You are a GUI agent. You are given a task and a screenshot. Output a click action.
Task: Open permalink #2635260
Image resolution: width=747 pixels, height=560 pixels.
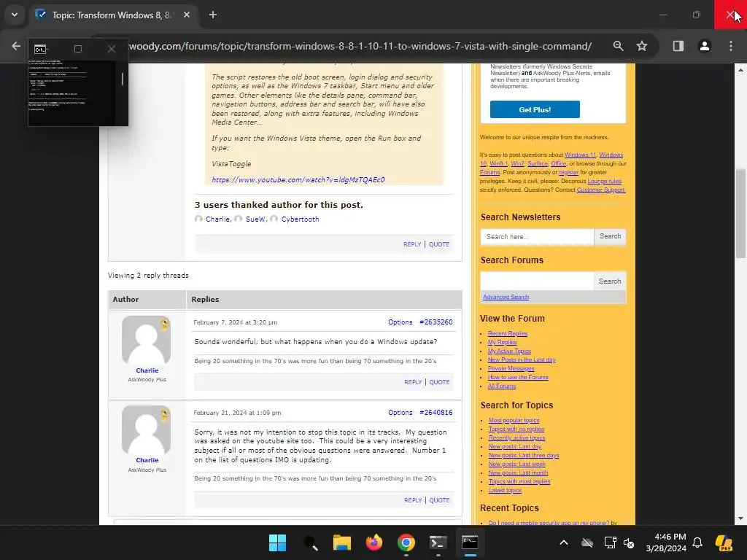coord(436,322)
